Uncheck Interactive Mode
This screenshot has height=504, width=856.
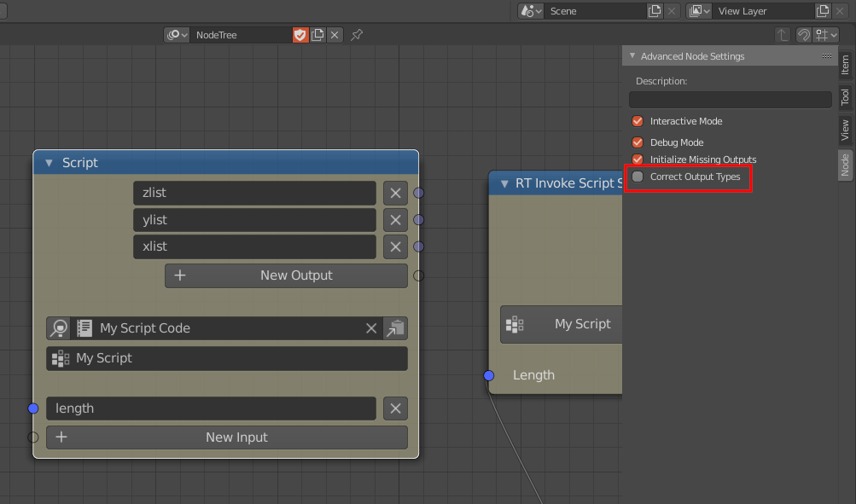tap(637, 120)
